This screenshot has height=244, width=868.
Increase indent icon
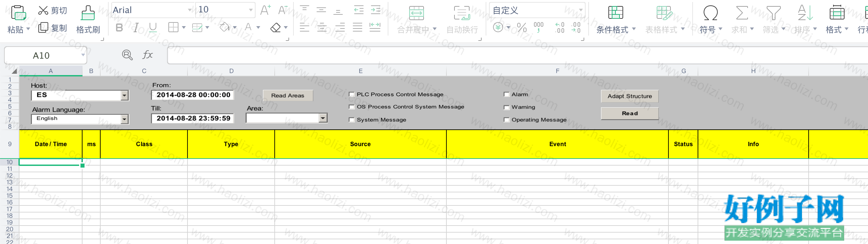click(x=376, y=10)
